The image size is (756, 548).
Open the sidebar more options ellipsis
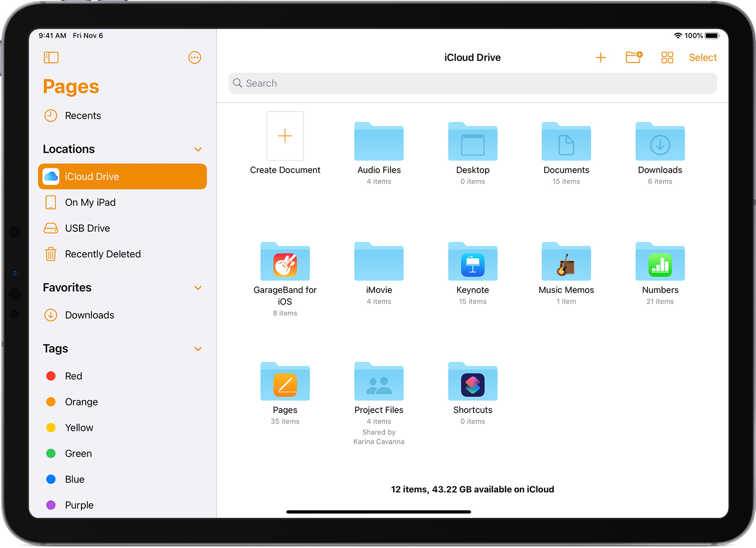pos(195,58)
